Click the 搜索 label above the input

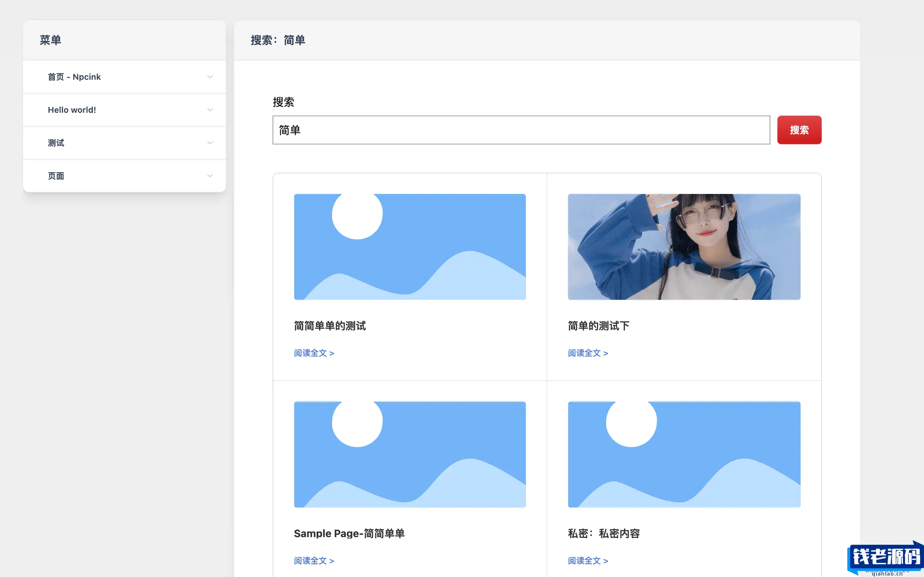284,102
